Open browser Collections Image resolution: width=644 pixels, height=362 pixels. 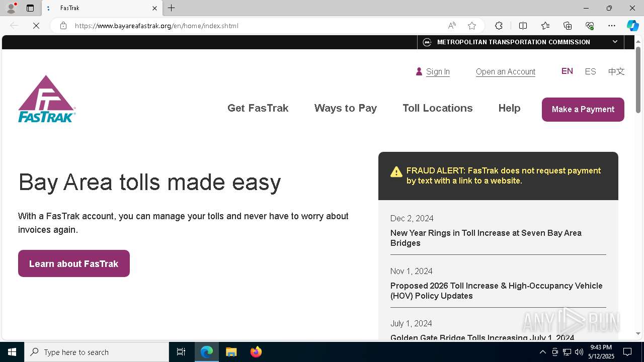coord(568,26)
